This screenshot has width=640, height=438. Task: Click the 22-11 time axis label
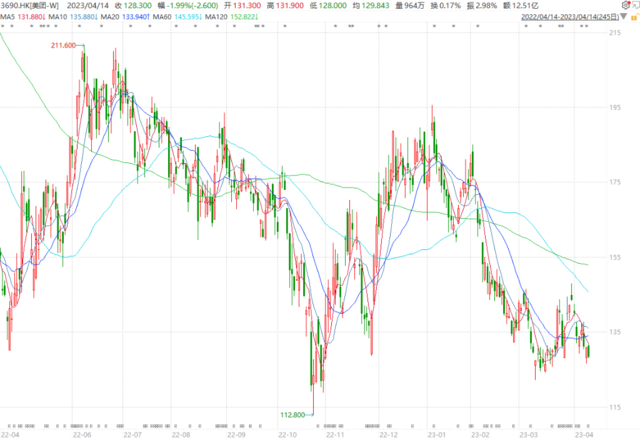pos(335,434)
